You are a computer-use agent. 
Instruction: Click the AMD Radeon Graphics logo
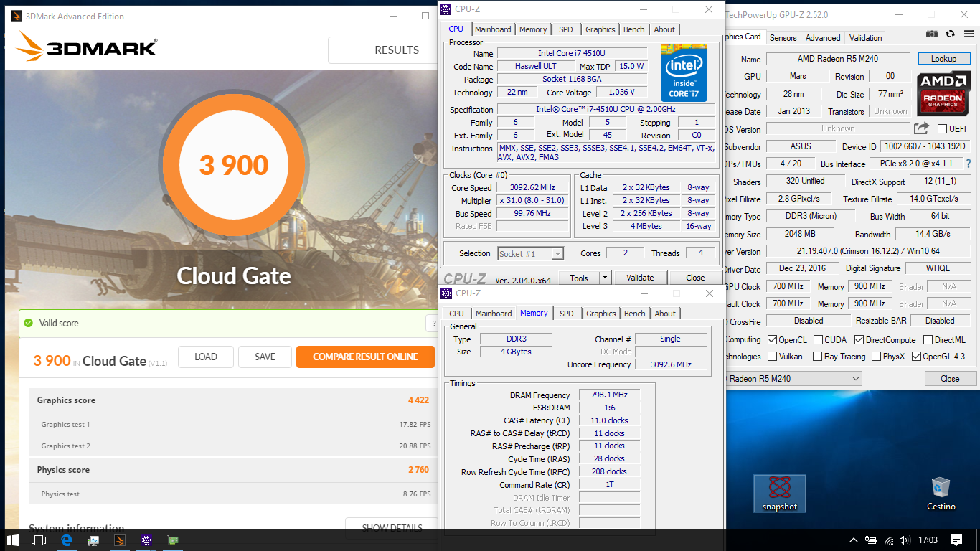[x=943, y=93]
